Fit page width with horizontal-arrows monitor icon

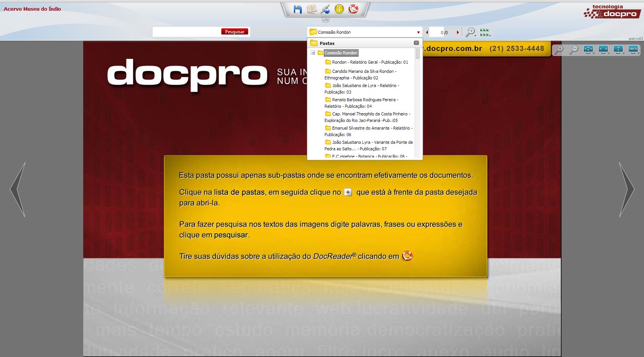603,50
